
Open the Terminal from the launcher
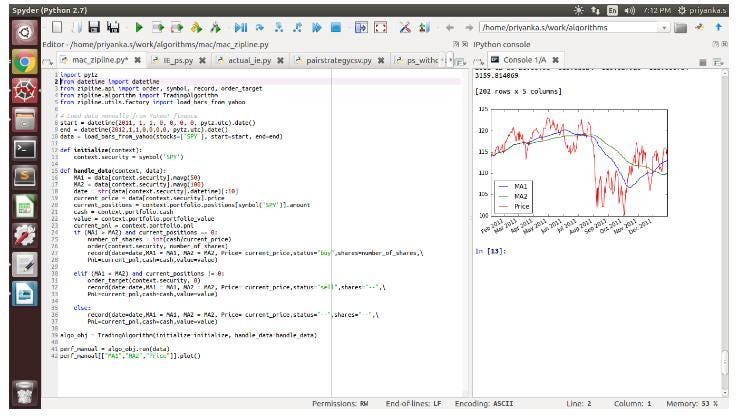(24, 148)
